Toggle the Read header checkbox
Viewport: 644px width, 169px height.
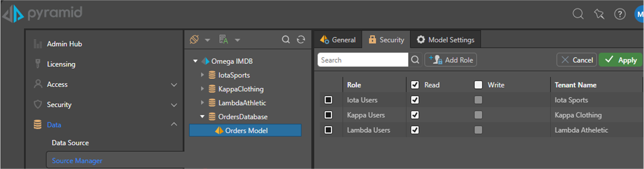(x=415, y=85)
